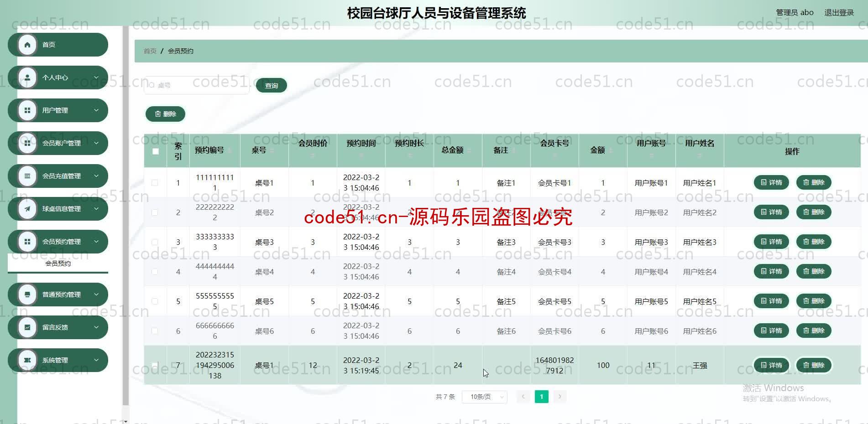Click the 1648019827912 会员卡号 cell
The height and width of the screenshot is (424, 868).
[x=554, y=365]
